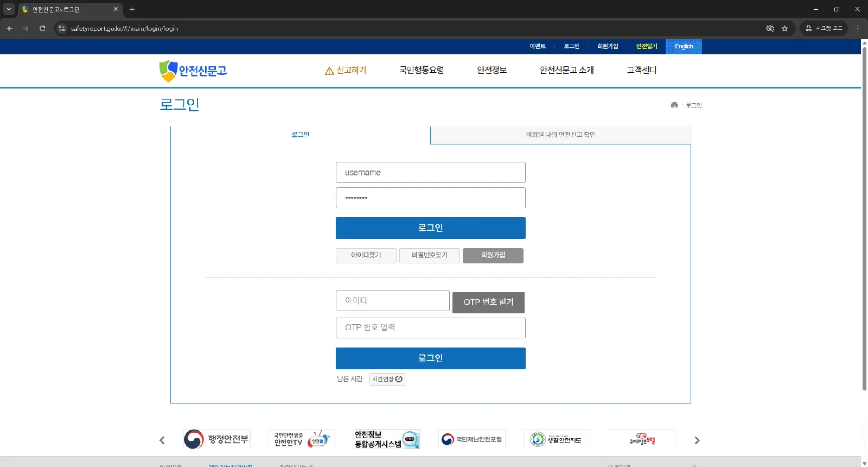868x467 pixels.
Task: Open a new browser tab
Action: coord(132,9)
